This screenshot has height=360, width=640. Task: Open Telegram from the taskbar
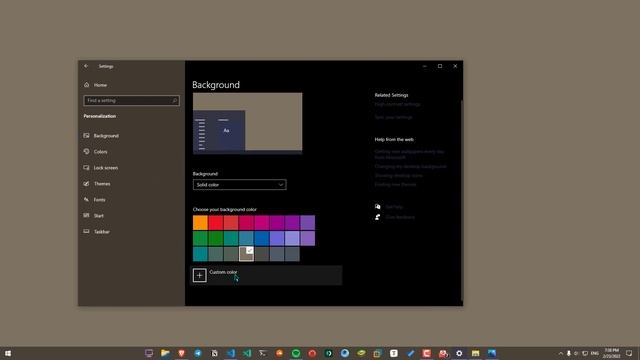[198, 353]
